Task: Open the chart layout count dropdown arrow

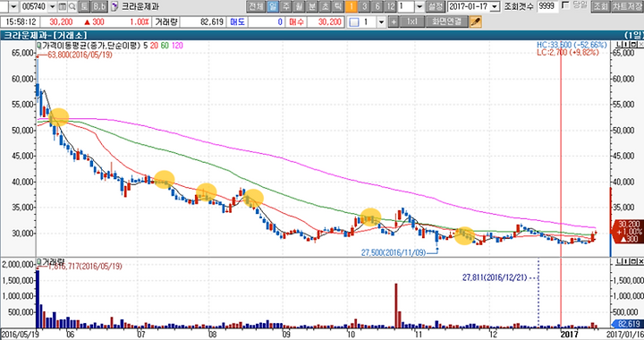Action: (381, 21)
